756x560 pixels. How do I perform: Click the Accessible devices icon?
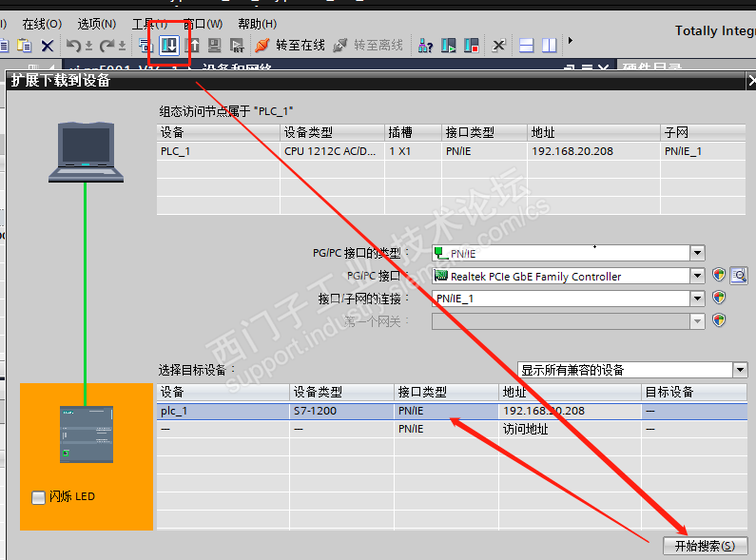(x=425, y=46)
